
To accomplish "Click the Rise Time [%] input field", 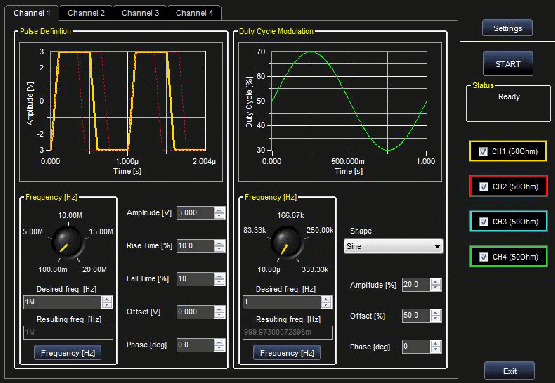I will tap(195, 246).
